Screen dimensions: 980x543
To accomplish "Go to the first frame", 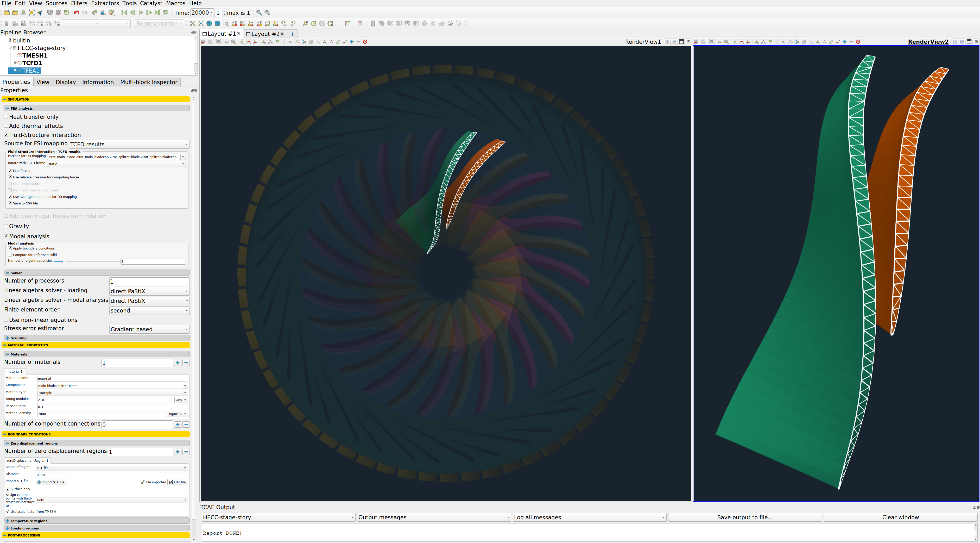I will click(x=124, y=13).
